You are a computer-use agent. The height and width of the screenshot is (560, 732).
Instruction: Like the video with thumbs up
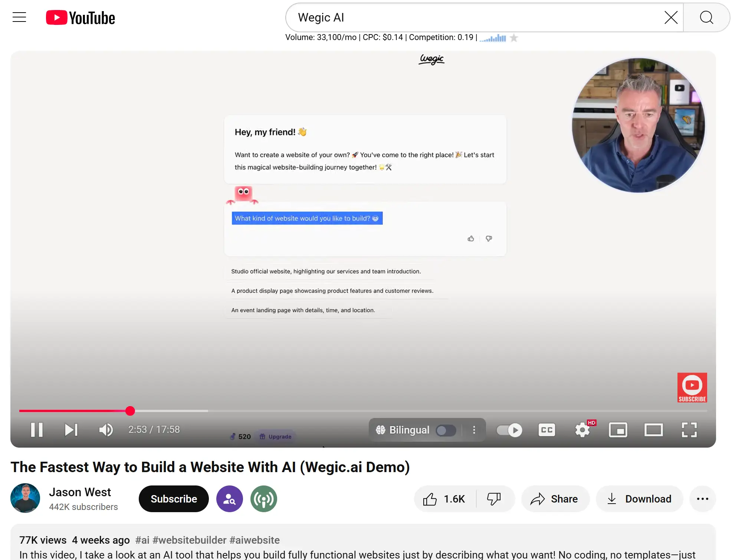(x=444, y=499)
